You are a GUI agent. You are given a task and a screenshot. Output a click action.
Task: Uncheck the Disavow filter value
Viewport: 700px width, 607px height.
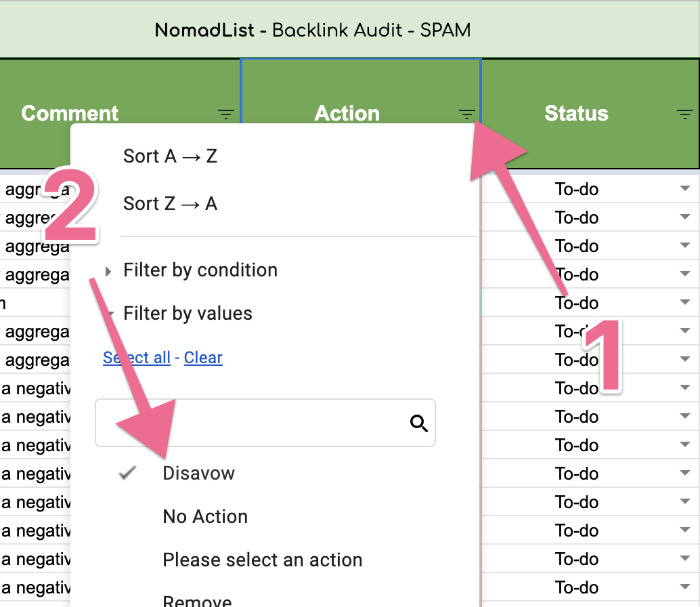click(198, 473)
